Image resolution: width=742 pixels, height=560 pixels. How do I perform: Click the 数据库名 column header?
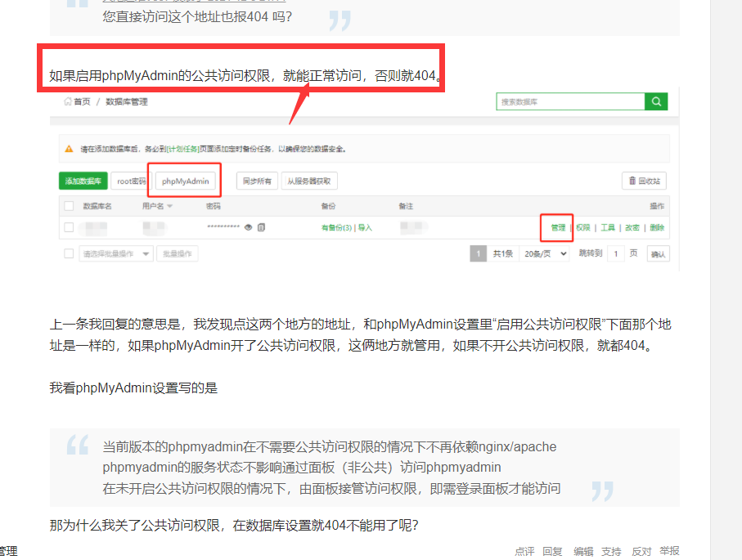point(97,206)
